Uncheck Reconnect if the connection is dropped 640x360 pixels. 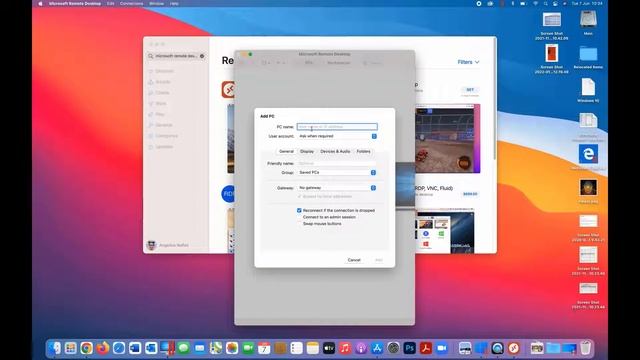(x=299, y=211)
